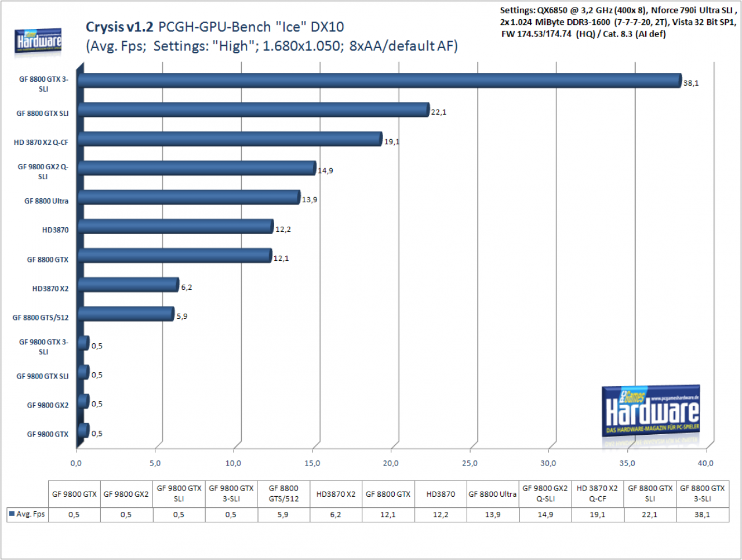
Task: Select the GF 8800 GTX SLI bar
Action: pos(253,110)
